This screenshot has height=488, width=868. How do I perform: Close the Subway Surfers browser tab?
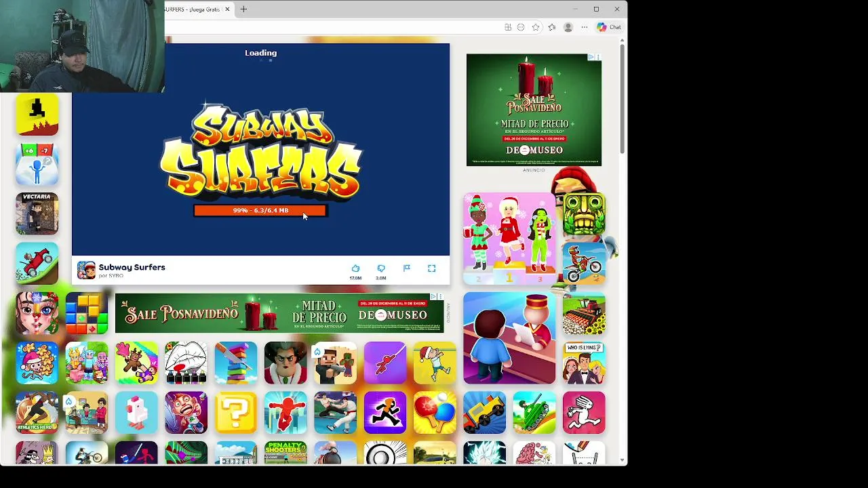coord(227,9)
